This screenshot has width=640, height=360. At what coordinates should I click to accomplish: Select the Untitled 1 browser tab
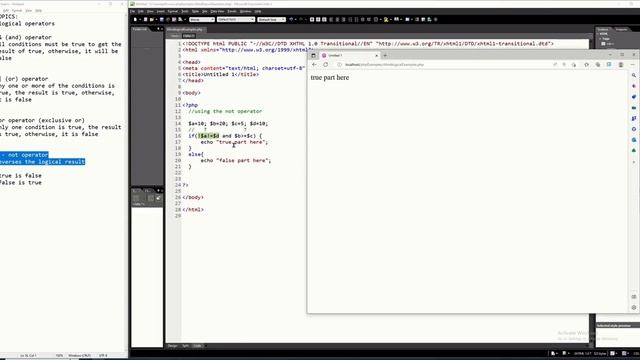click(349, 55)
